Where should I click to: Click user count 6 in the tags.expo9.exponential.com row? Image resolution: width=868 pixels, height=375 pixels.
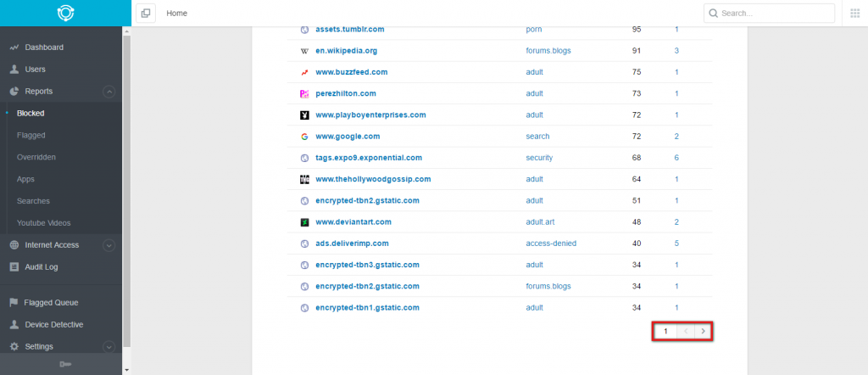(x=676, y=158)
